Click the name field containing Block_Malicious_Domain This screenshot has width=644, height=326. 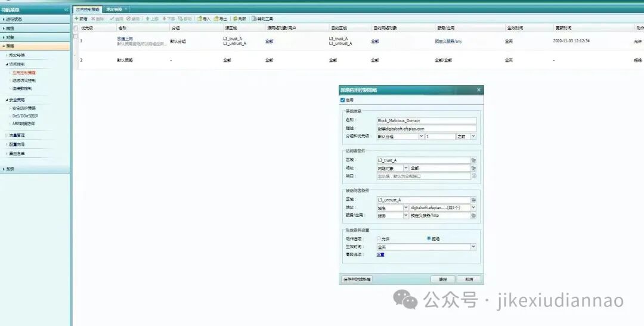[x=426, y=121]
